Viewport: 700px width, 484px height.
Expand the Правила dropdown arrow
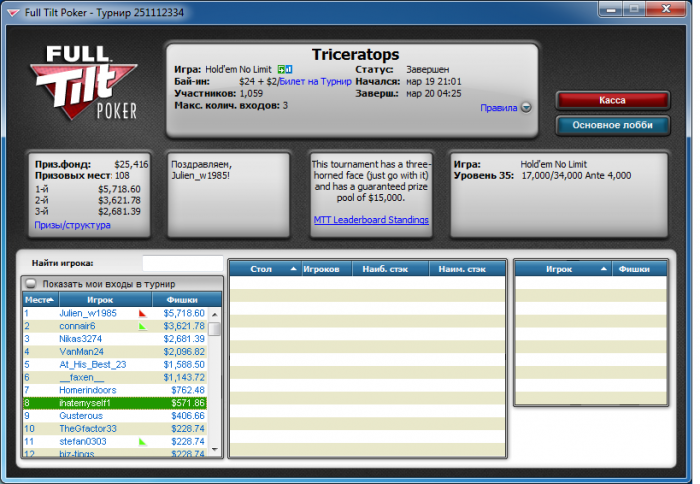tap(526, 108)
